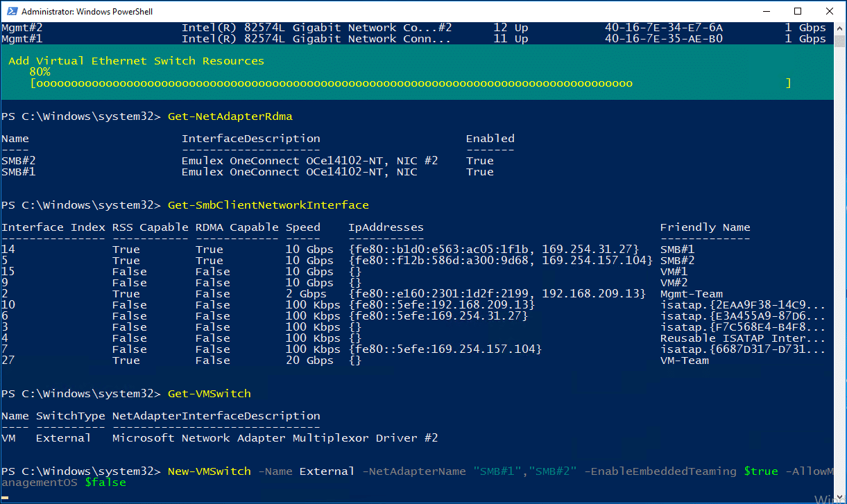This screenshot has width=847, height=504.
Task: Click the '$true' value in the command
Action: coord(761,471)
